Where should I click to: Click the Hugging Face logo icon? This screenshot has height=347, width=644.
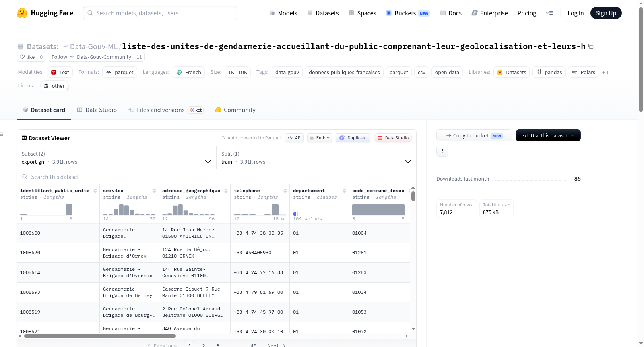tap(22, 13)
